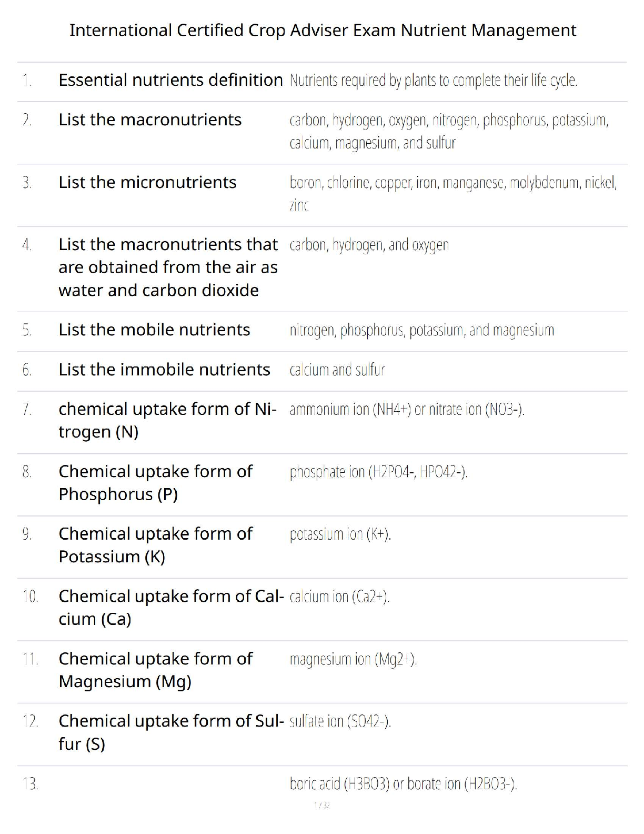Image resolution: width=644 pixels, height=834 pixels.
Task: Click the "Chemical uptake form of Potassium (K)" term
Action: tap(155, 545)
